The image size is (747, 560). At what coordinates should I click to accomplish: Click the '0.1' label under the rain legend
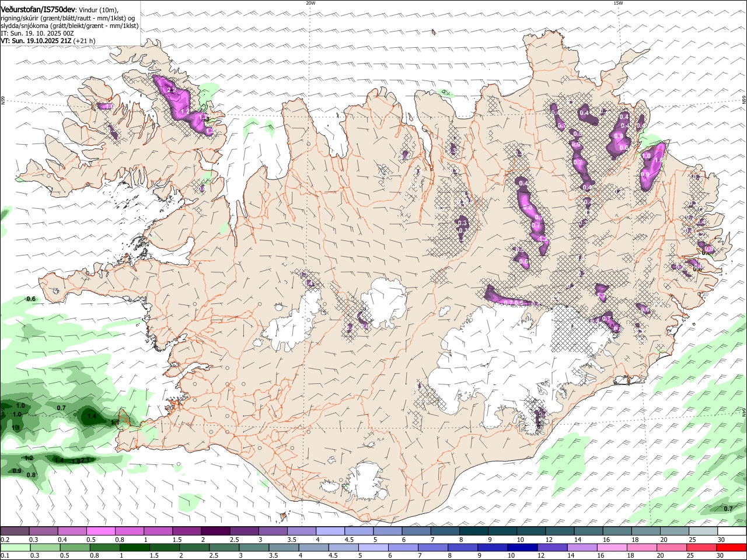pos(5,555)
